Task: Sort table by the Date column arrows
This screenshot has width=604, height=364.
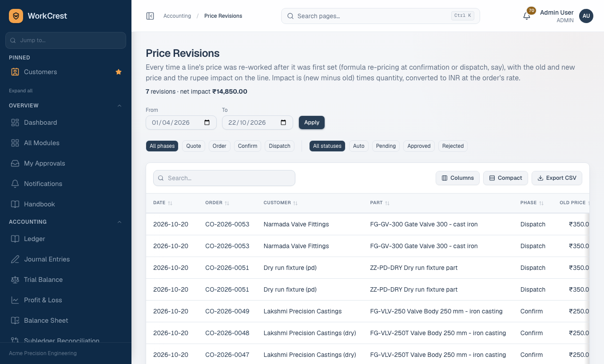Action: [170, 203]
